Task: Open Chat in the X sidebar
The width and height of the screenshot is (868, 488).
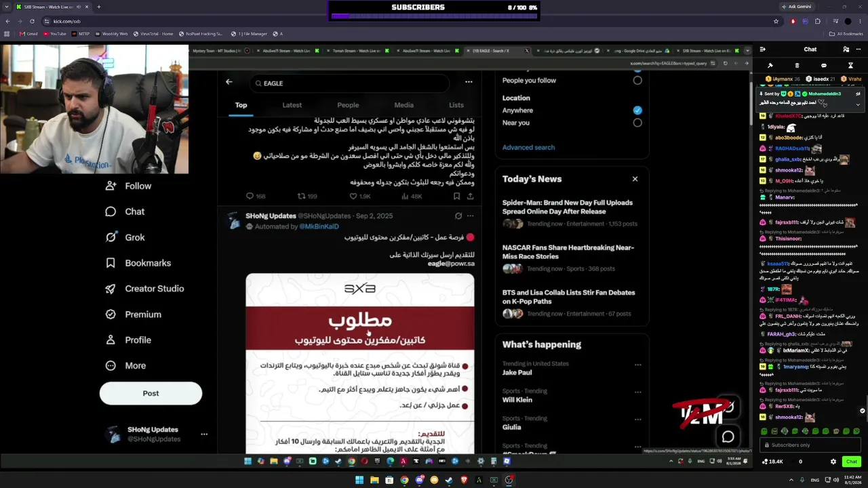Action: (125, 211)
